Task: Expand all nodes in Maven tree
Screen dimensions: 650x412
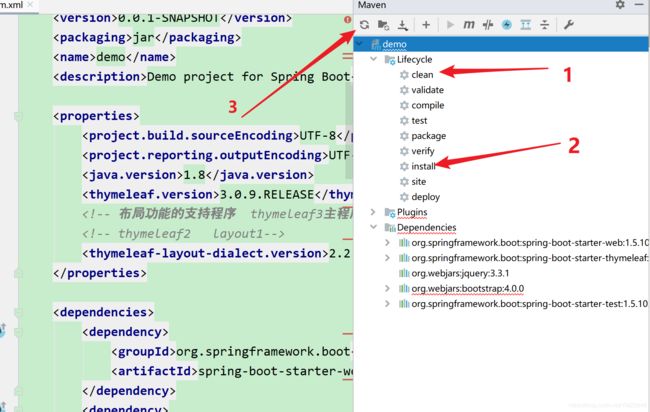Action: click(x=526, y=25)
